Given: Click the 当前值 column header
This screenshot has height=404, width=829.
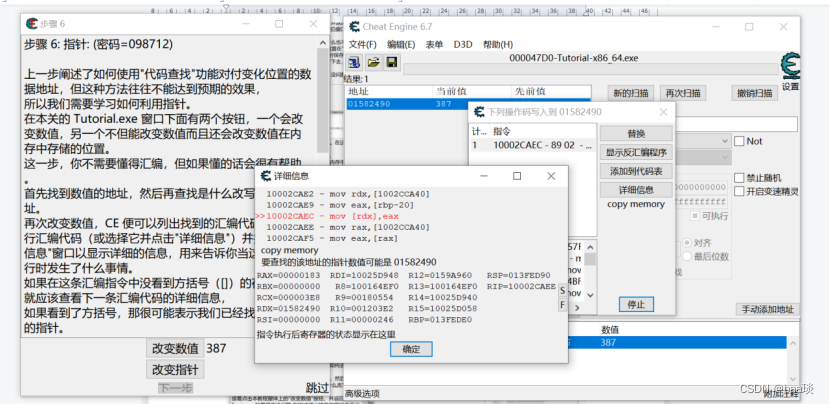Looking at the screenshot, I should [x=472, y=91].
